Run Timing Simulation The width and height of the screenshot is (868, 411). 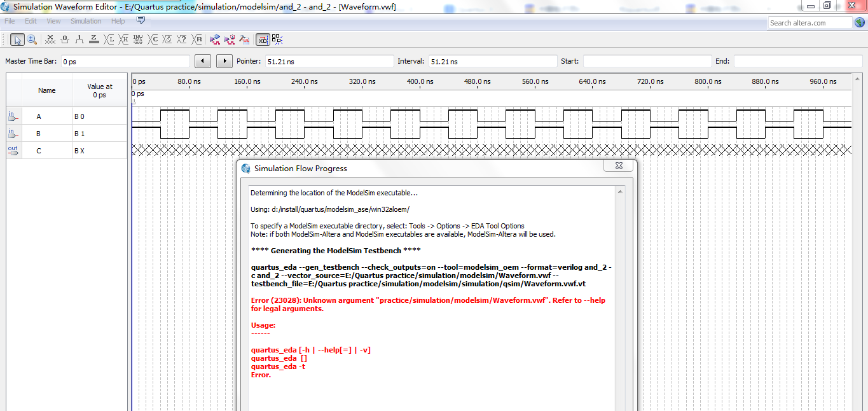coord(230,39)
